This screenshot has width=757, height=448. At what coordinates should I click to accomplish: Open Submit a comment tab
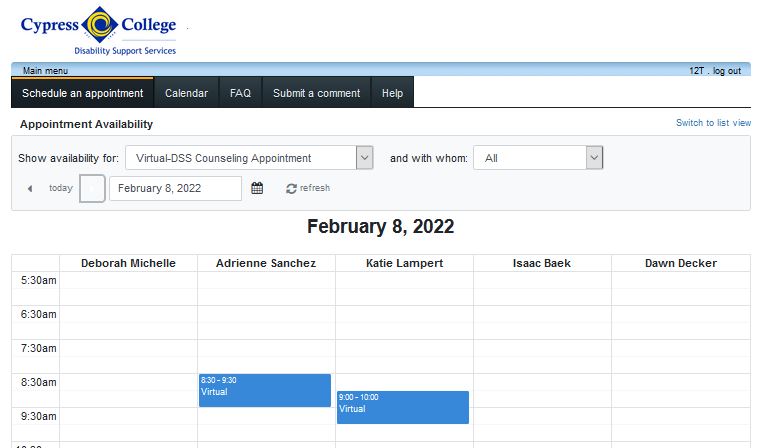pos(317,93)
